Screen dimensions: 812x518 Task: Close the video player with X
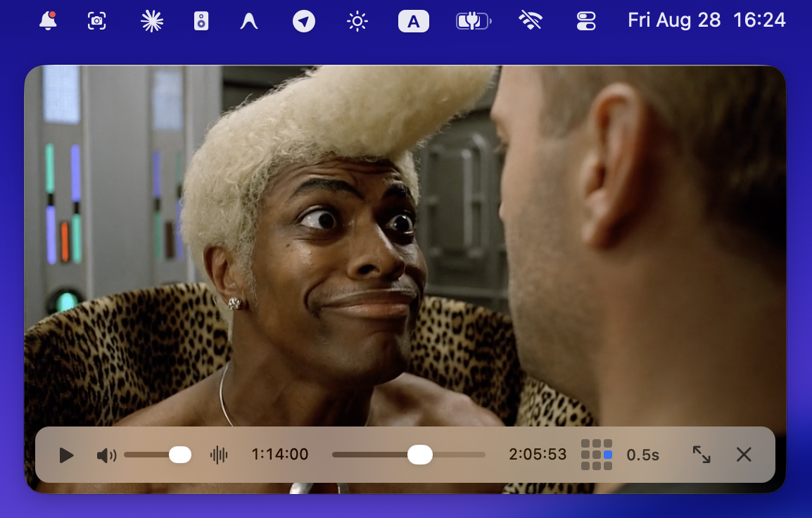744,454
